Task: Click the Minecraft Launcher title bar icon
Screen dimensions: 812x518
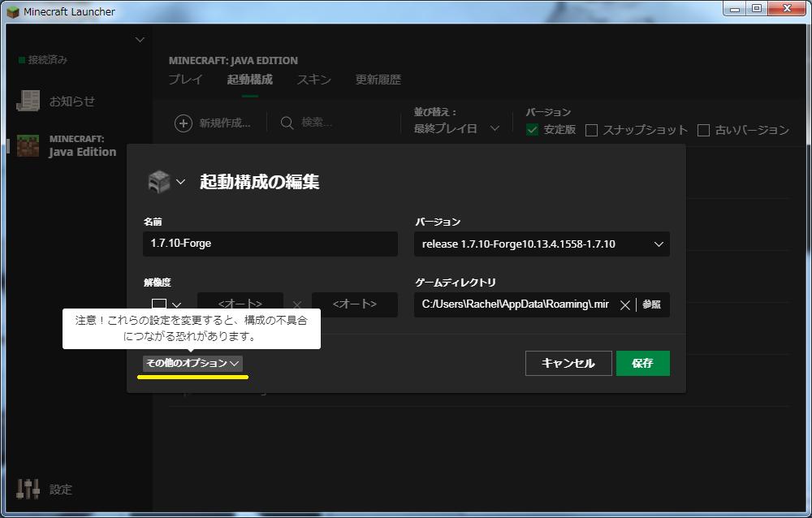Action: (x=12, y=11)
